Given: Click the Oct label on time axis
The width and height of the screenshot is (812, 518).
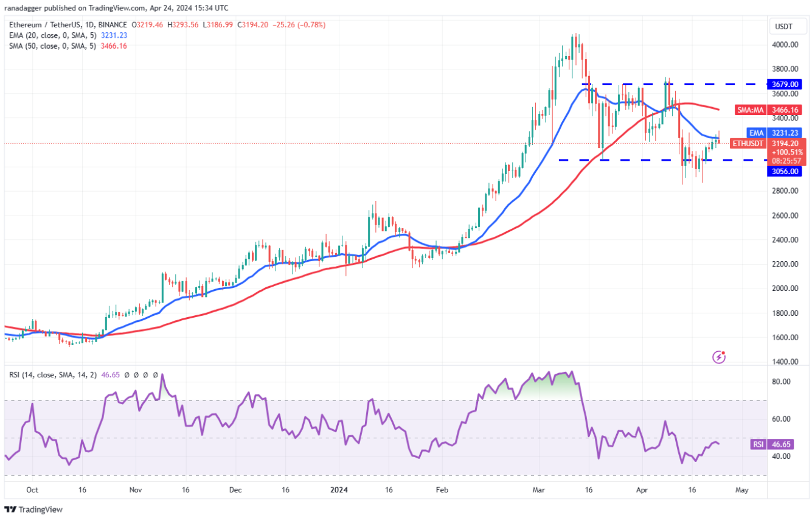Looking at the screenshot, I should [32, 489].
